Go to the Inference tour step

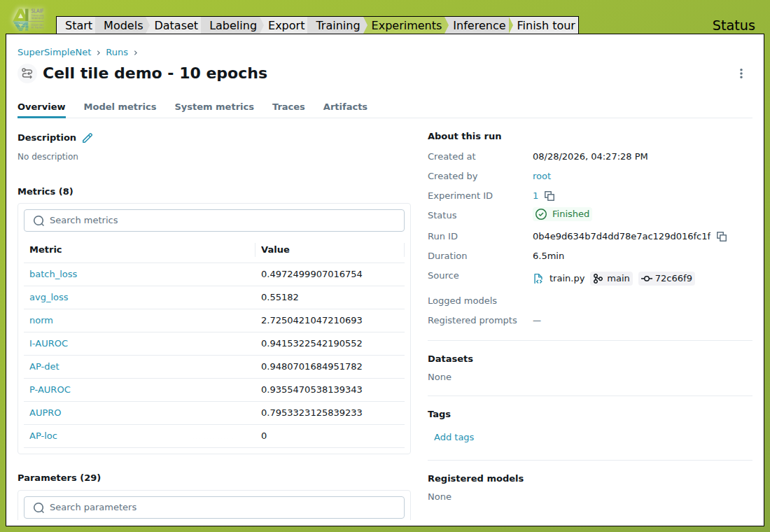[x=479, y=25]
